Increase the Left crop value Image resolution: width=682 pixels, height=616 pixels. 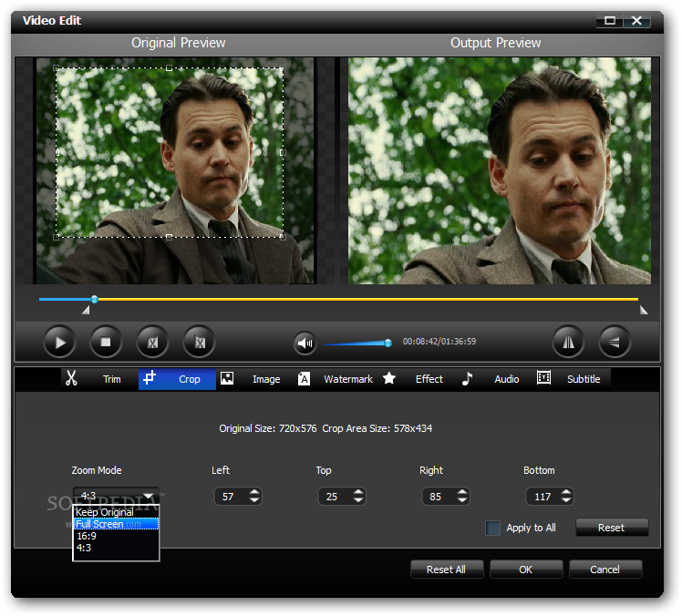(x=254, y=492)
